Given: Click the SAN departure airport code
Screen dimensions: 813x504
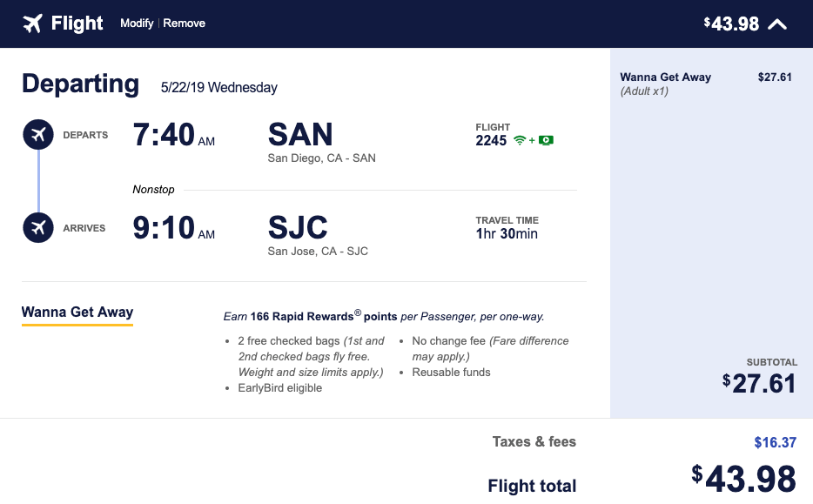Looking at the screenshot, I should tap(300, 135).
